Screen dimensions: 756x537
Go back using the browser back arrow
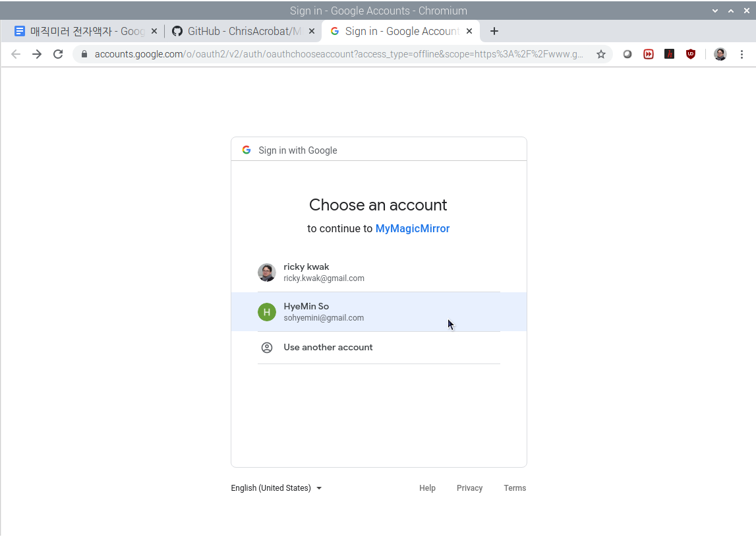[16, 54]
